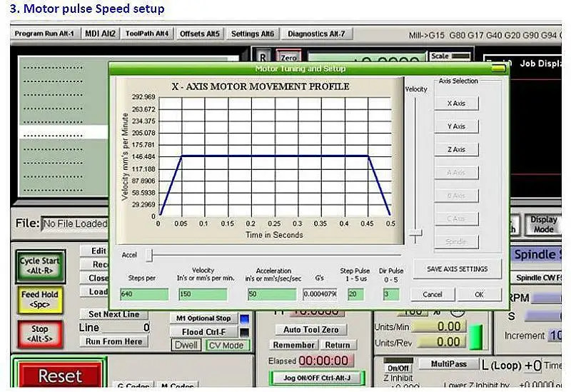Viewport: 571px width, 392px height.
Task: Click the Feed Hold Spc button
Action: (x=40, y=299)
